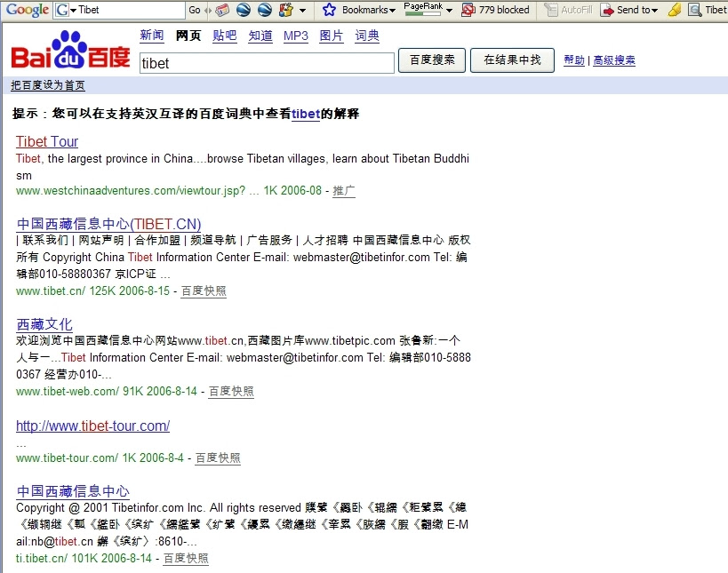Open the Send to dropdown arrow

click(x=654, y=10)
